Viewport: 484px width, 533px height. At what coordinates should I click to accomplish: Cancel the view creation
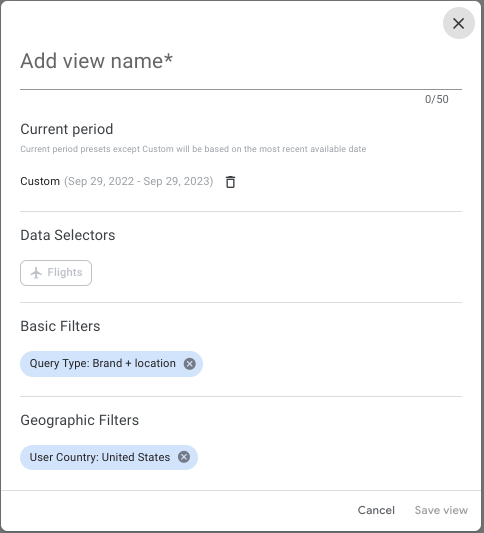pyautogui.click(x=376, y=510)
